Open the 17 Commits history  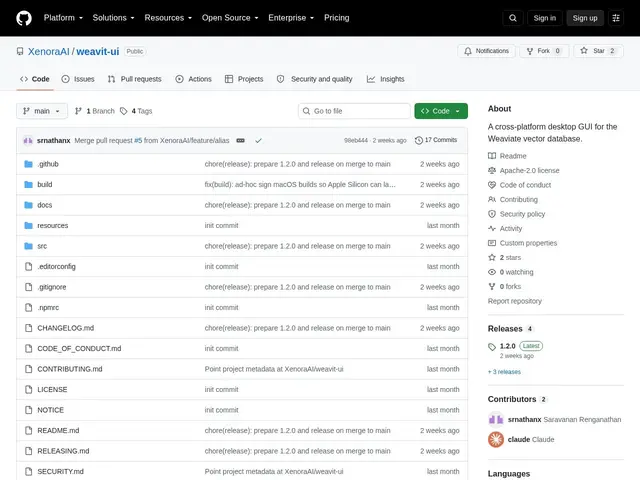click(436, 140)
